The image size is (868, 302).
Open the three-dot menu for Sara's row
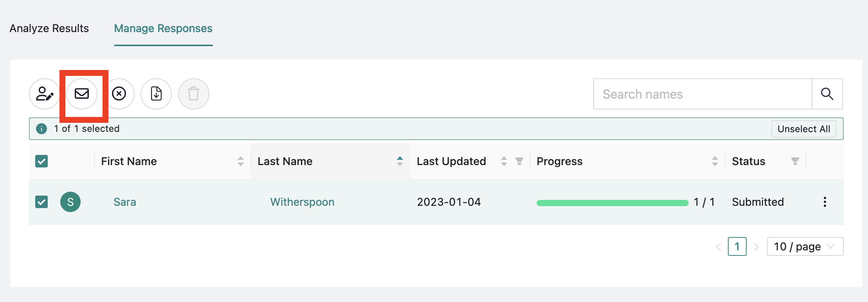[825, 202]
